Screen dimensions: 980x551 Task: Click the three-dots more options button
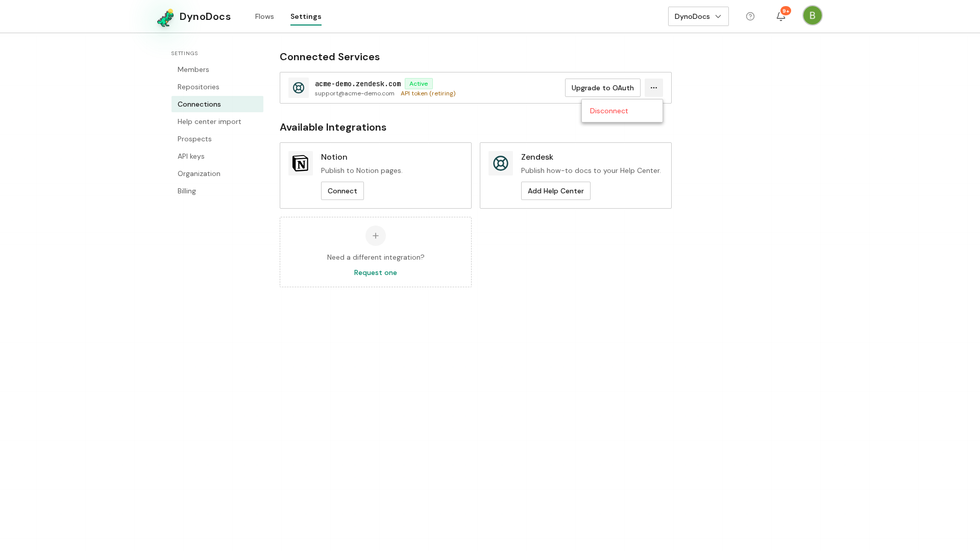(654, 88)
